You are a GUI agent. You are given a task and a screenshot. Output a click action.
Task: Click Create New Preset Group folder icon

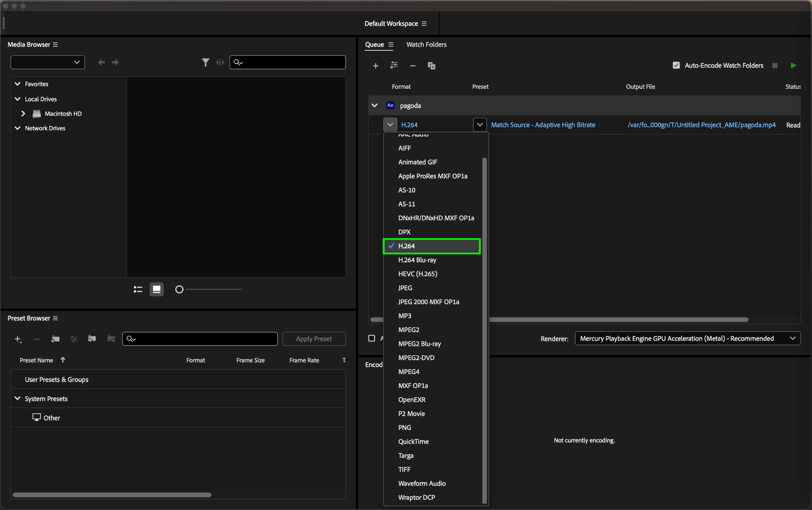point(55,339)
